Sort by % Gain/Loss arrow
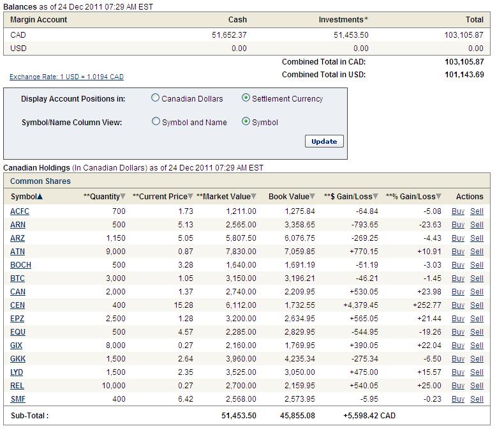 (x=439, y=197)
